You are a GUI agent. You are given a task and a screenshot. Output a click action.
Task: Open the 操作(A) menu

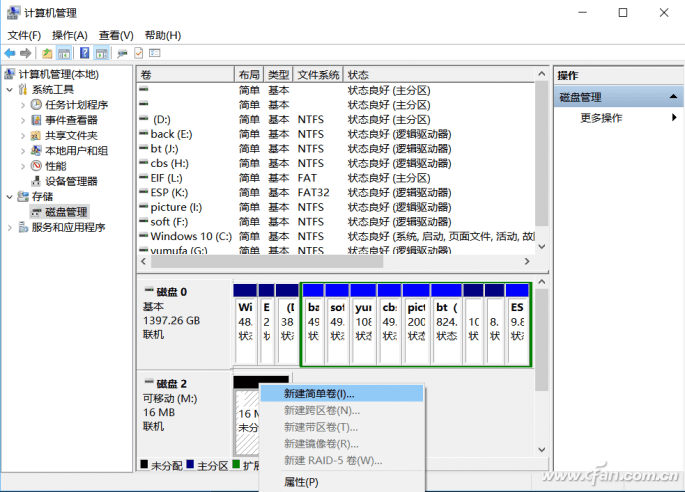coord(69,35)
